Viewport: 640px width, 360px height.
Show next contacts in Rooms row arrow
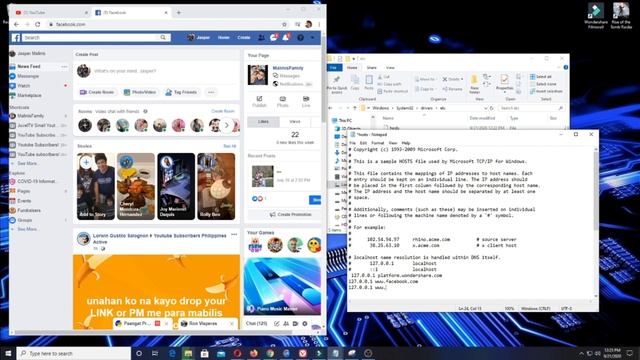click(227, 125)
